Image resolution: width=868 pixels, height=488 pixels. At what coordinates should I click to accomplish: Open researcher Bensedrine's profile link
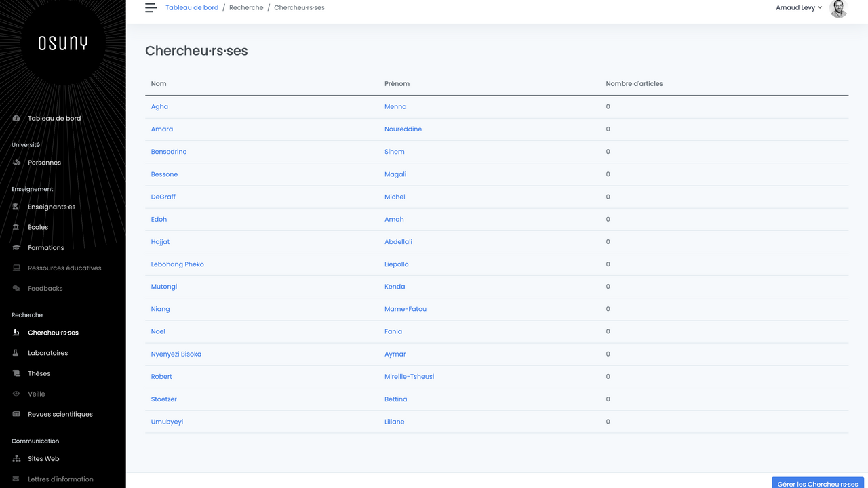[169, 152]
